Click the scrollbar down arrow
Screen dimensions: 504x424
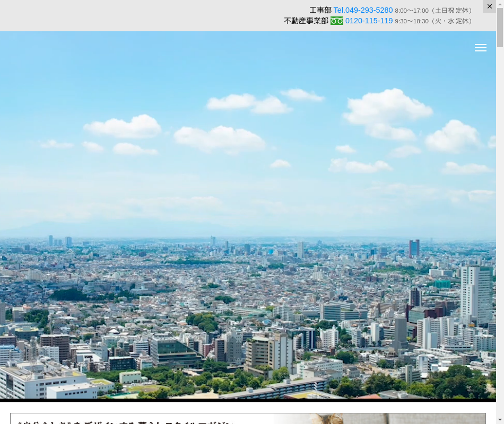coord(500,420)
